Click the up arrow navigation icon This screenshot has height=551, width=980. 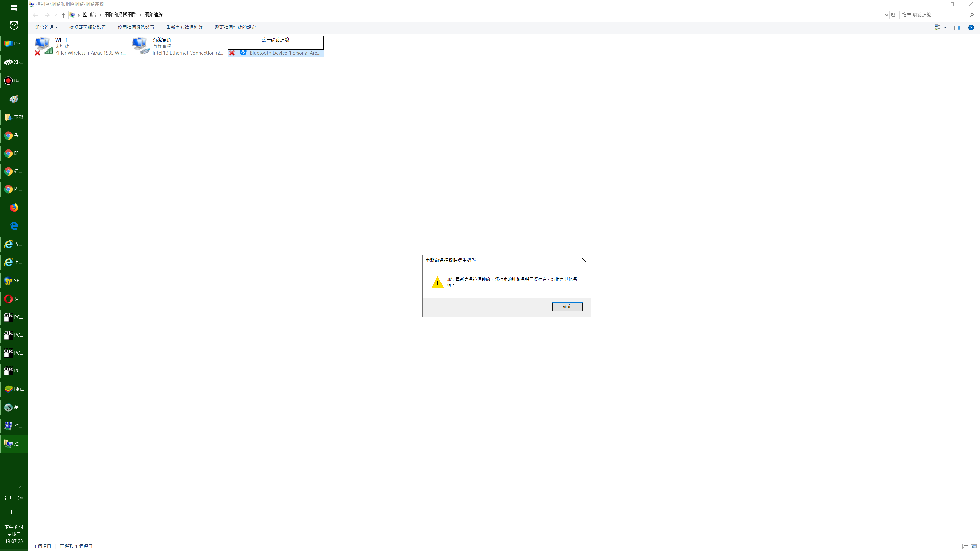coord(63,15)
